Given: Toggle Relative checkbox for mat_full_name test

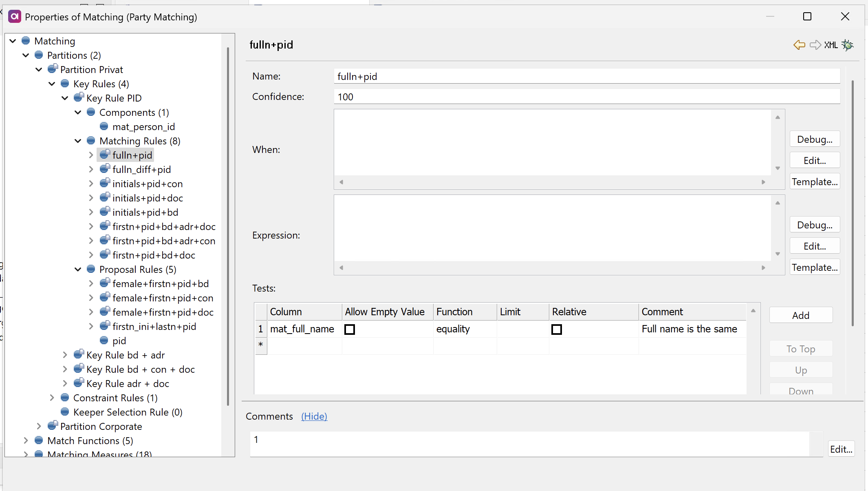Looking at the screenshot, I should [557, 329].
